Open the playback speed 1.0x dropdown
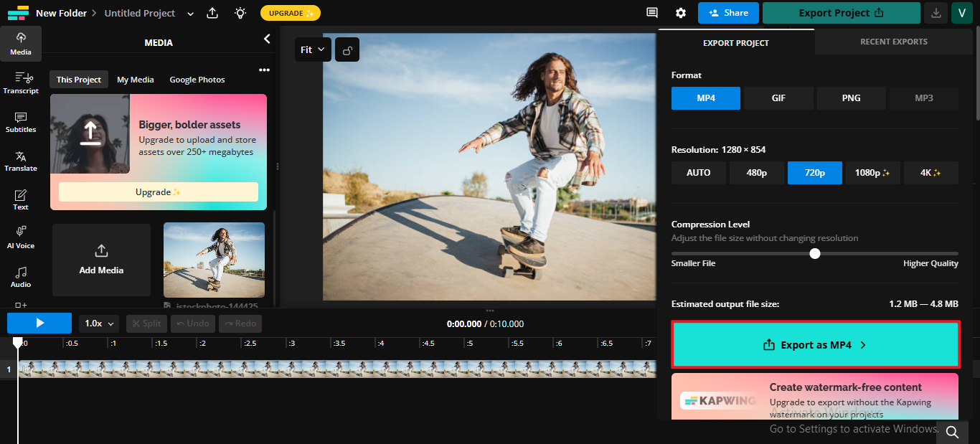Screen dimensions: 980x444 (98, 323)
